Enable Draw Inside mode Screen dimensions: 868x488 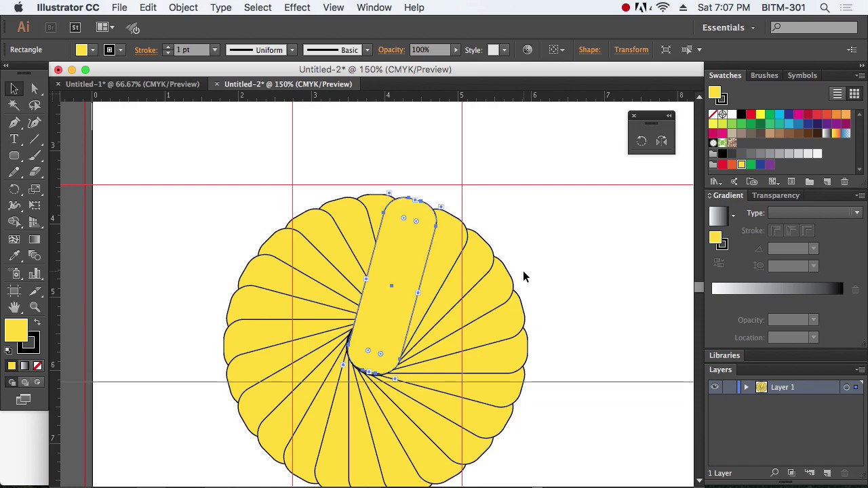[x=37, y=382]
